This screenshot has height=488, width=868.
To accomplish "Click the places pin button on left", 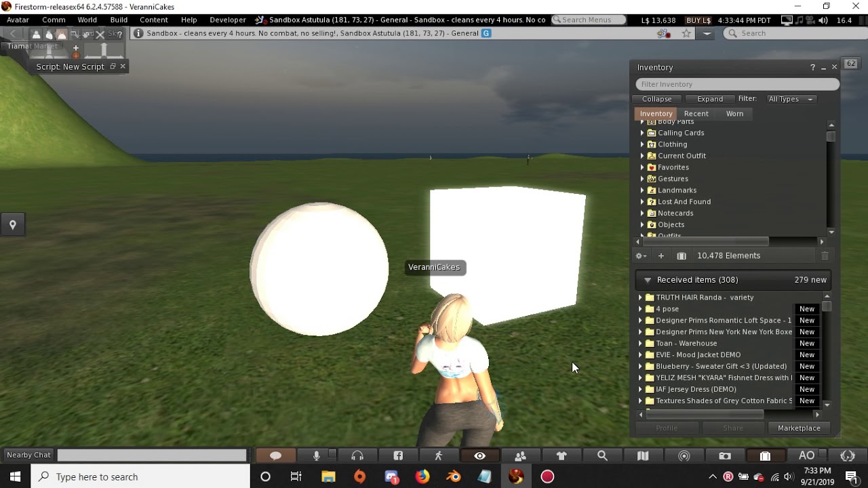I will 13,225.
